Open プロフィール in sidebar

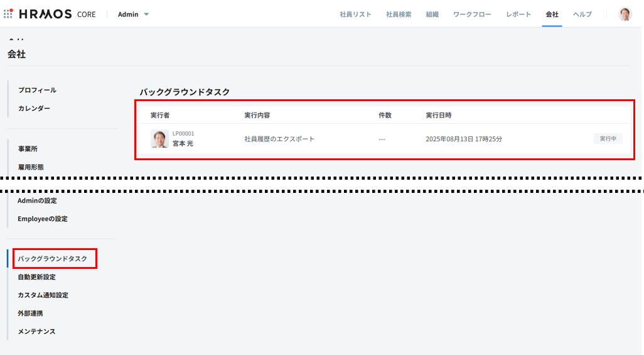click(x=37, y=90)
